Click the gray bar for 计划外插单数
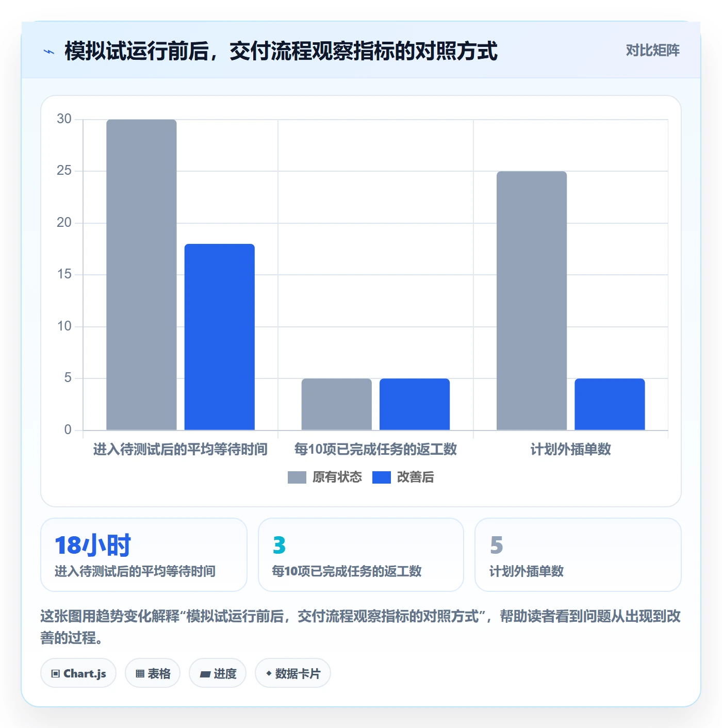Viewport: 722px width, 728px height. pos(532,301)
